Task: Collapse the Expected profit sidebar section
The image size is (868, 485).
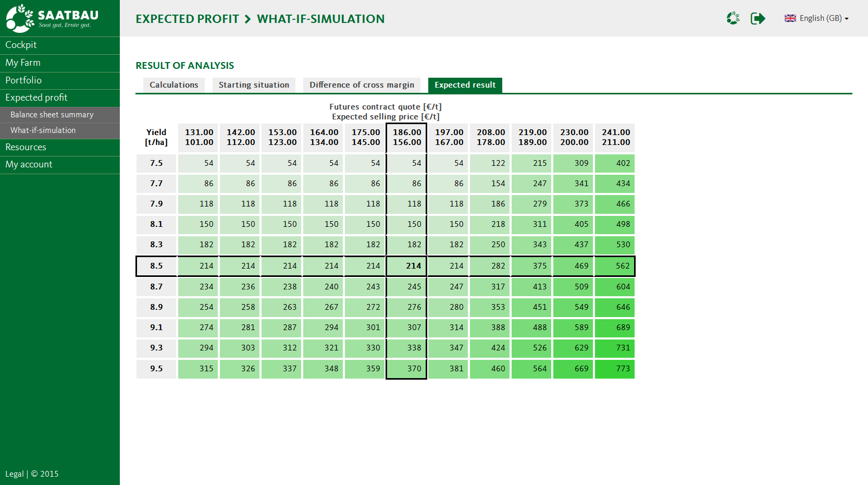Action: 36,98
